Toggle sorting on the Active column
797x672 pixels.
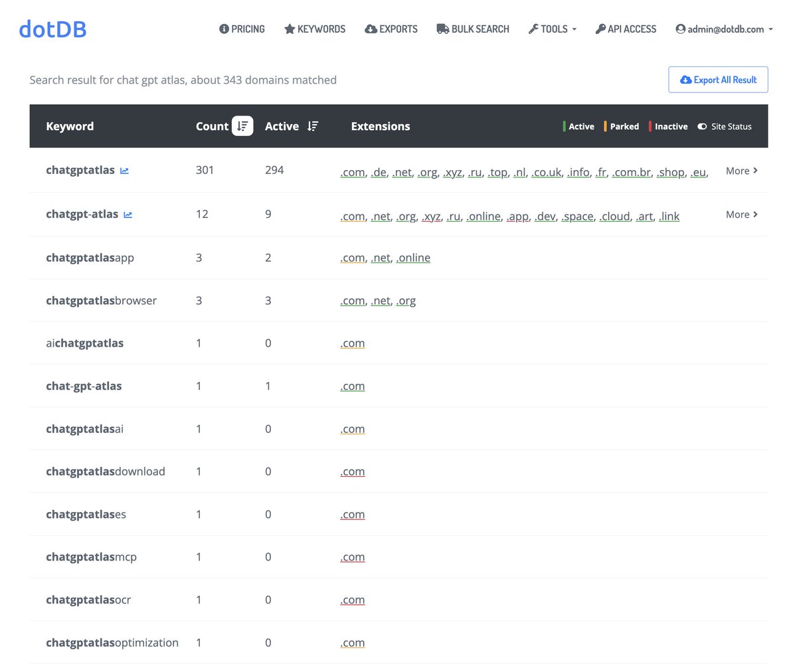tap(313, 126)
